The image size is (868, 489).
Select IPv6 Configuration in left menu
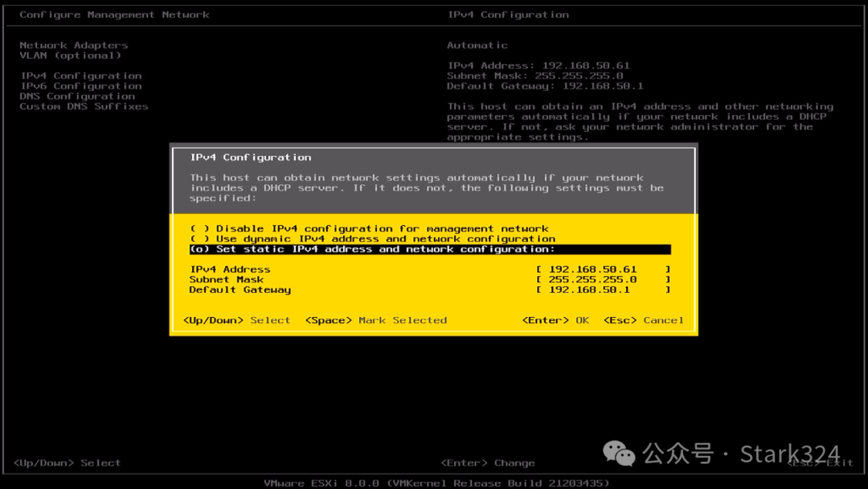pyautogui.click(x=81, y=86)
